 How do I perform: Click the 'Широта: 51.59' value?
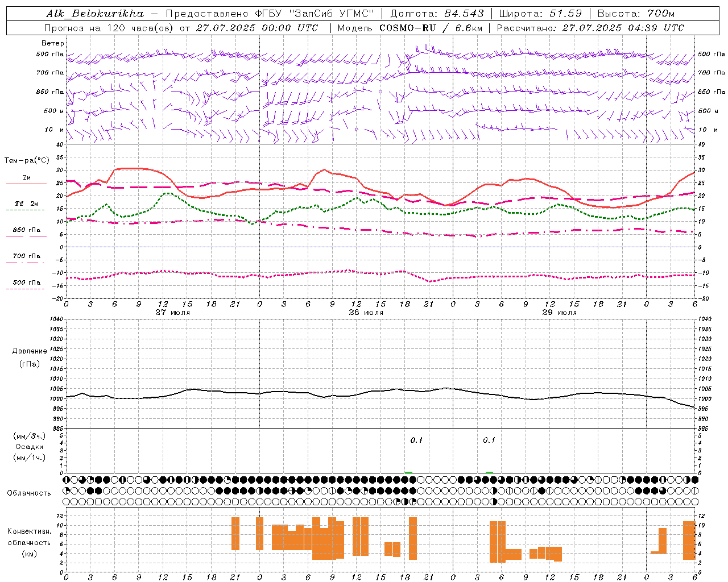click(540, 14)
